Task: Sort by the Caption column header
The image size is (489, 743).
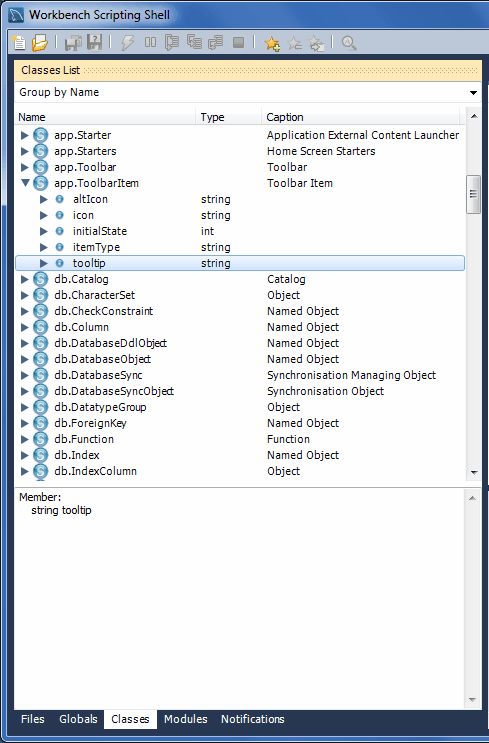Action: click(x=360, y=117)
